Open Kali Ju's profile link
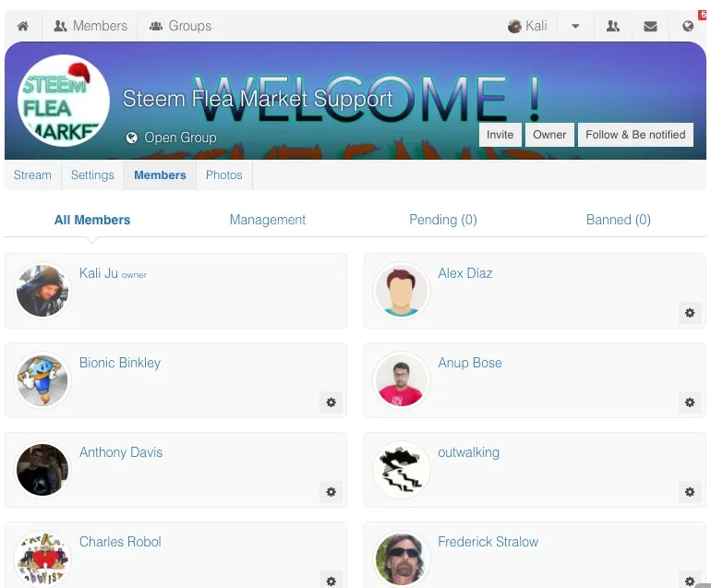The width and height of the screenshot is (711, 588). pyautogui.click(x=99, y=273)
